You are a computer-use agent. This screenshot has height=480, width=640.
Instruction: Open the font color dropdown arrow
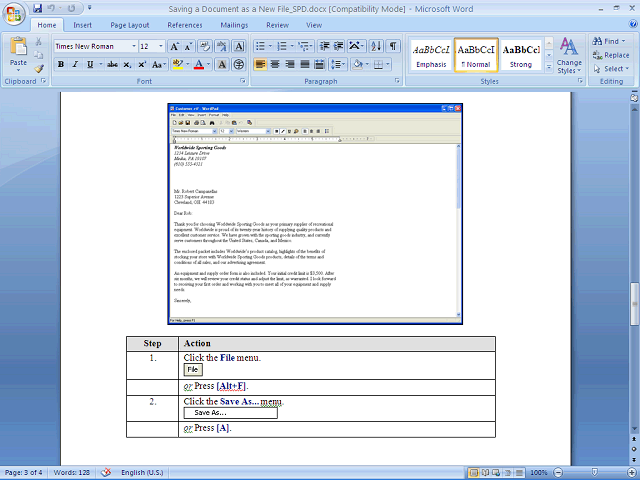[209, 64]
